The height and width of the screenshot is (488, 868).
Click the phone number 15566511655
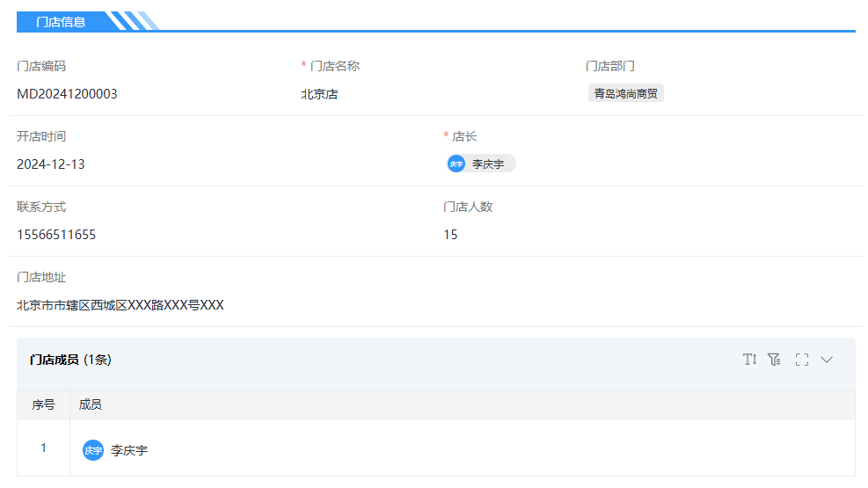56,235
